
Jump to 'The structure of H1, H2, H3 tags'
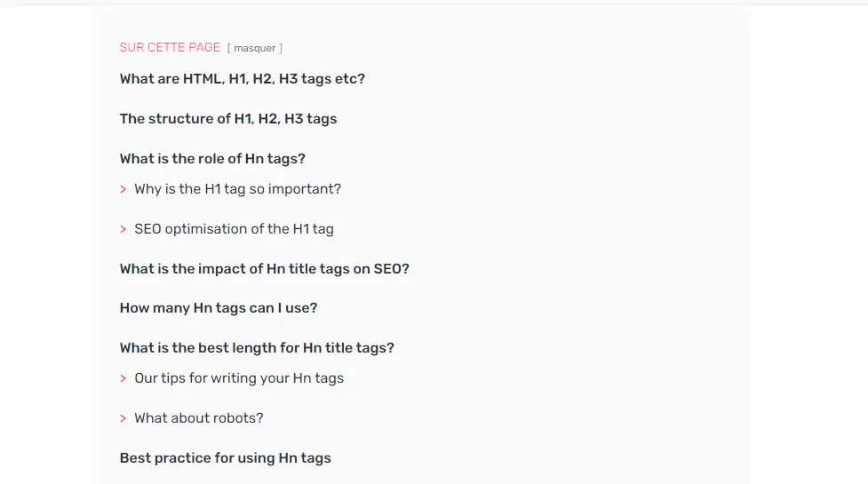(x=228, y=118)
